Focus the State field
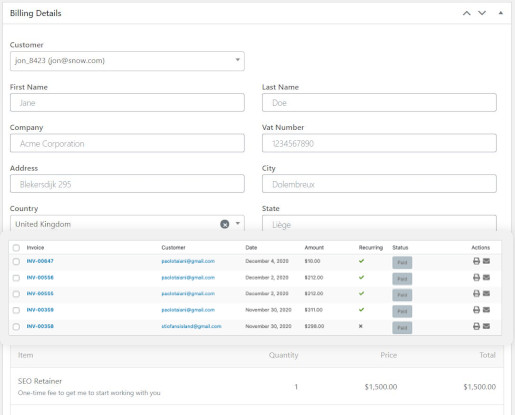This screenshot has width=515, height=415. pyautogui.click(x=379, y=223)
